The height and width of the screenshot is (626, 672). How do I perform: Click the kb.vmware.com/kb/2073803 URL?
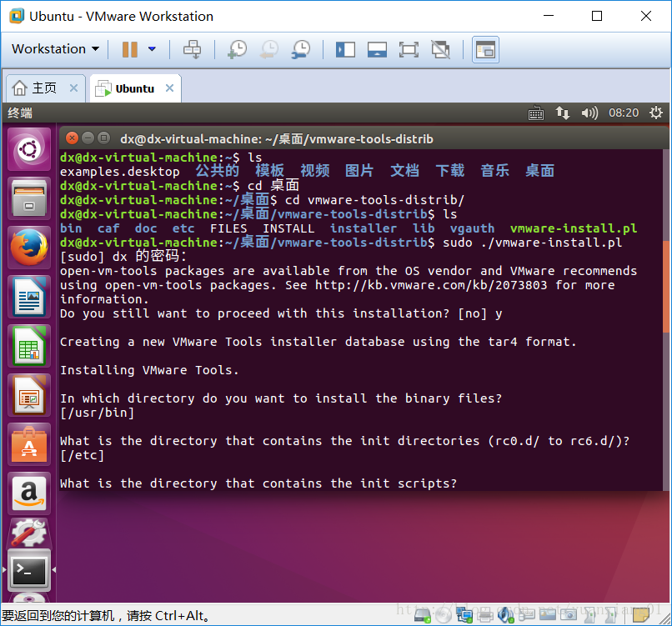coord(431,285)
